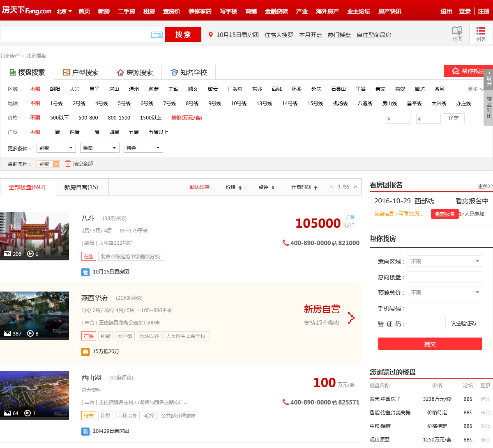The width and height of the screenshot is (493, 448).
Task: Open the 北京 city dropdown
Action: click(64, 11)
